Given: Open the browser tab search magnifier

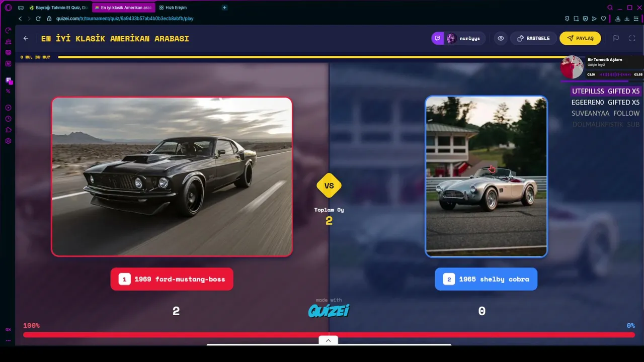Looking at the screenshot, I should tap(610, 8).
